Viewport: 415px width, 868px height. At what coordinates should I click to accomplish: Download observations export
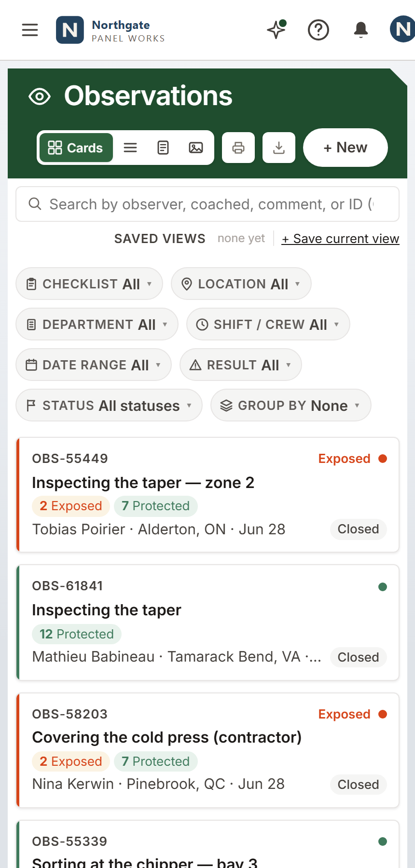pyautogui.click(x=279, y=148)
